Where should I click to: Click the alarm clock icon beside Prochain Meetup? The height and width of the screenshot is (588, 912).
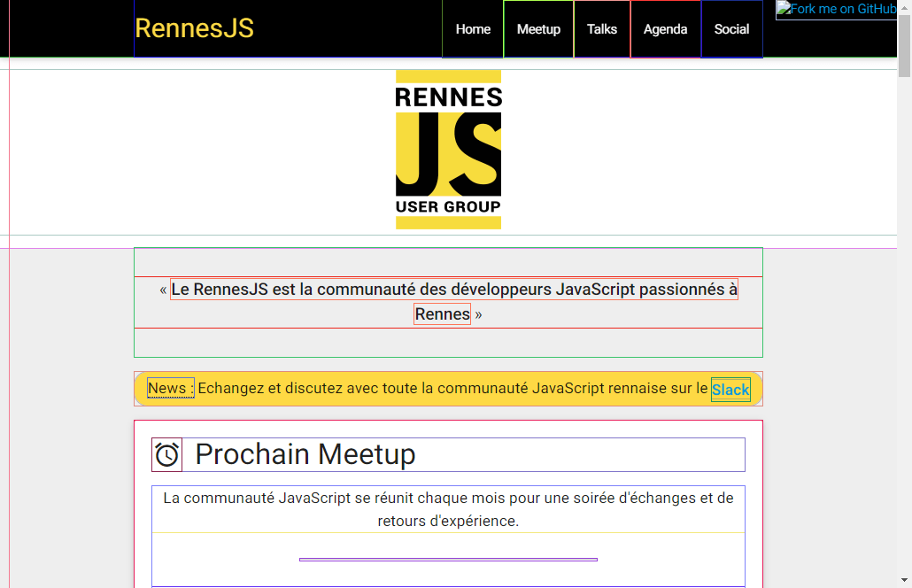(167, 454)
